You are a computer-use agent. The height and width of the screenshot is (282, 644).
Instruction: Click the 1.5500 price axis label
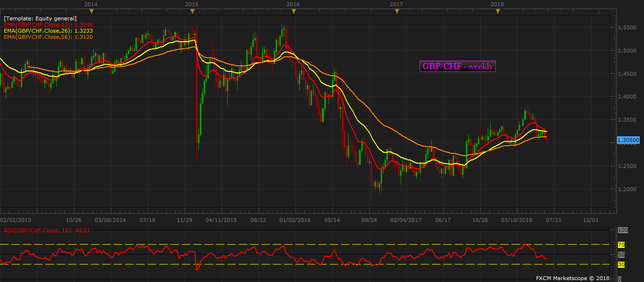628,28
